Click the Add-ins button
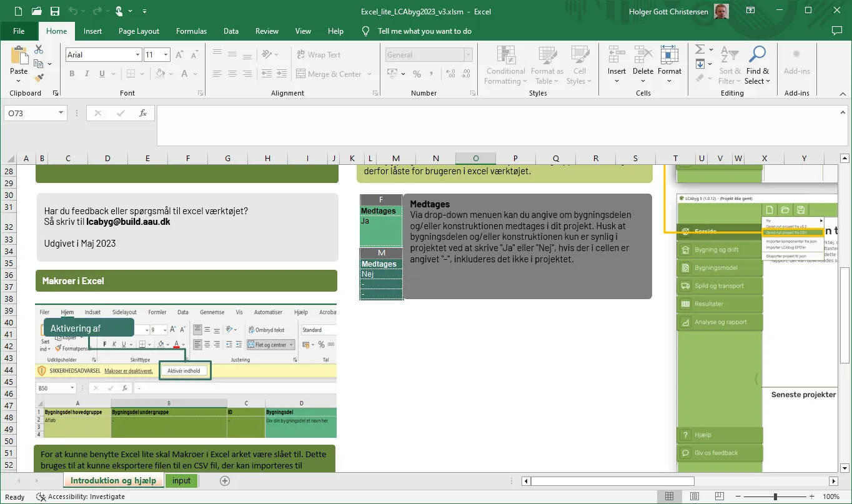852x504 pixels. tap(796, 62)
